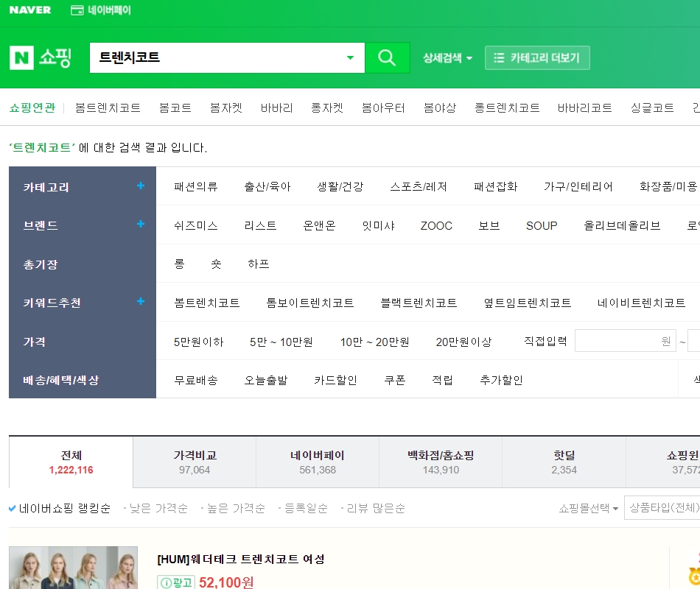Image resolution: width=700 pixels, height=589 pixels.
Task: Filter price 10만 ~ 20만원
Action: point(374,342)
